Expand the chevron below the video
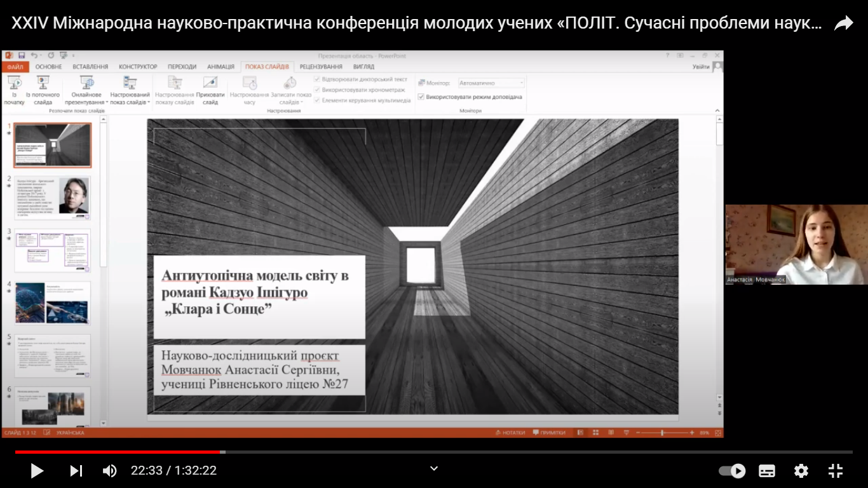The height and width of the screenshot is (488, 868). [434, 468]
